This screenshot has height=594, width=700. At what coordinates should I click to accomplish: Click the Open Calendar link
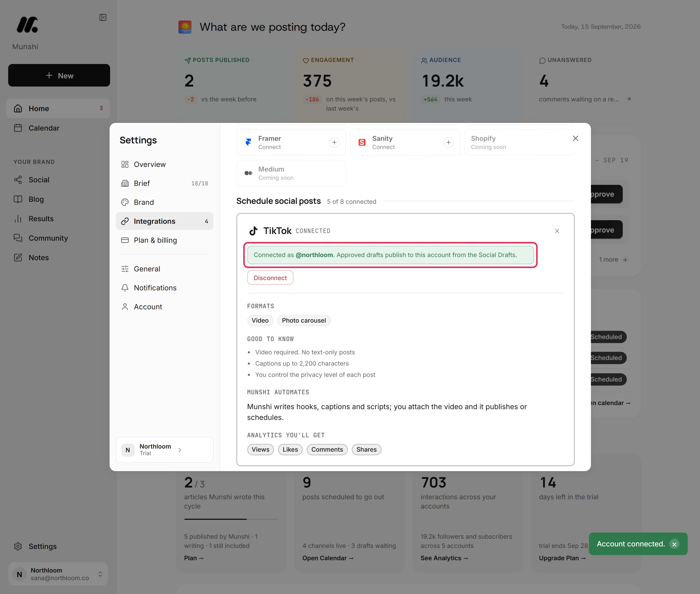pos(328,558)
